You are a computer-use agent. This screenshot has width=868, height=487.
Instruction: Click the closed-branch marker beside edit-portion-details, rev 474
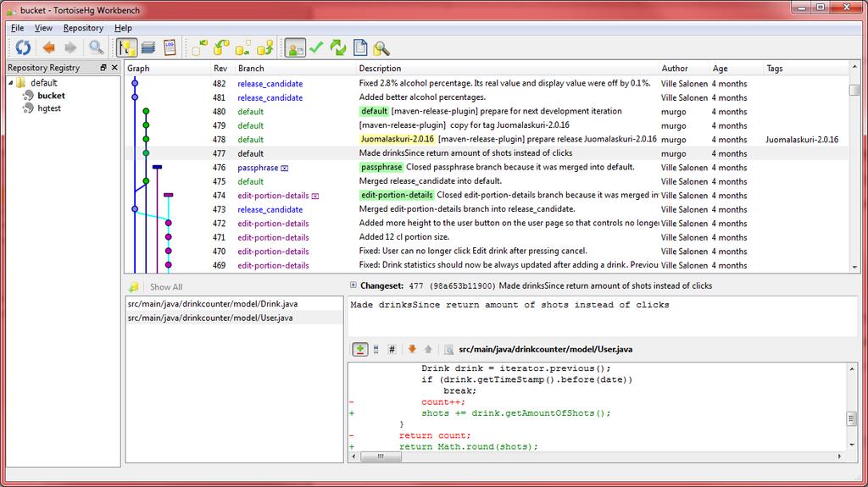[315, 196]
